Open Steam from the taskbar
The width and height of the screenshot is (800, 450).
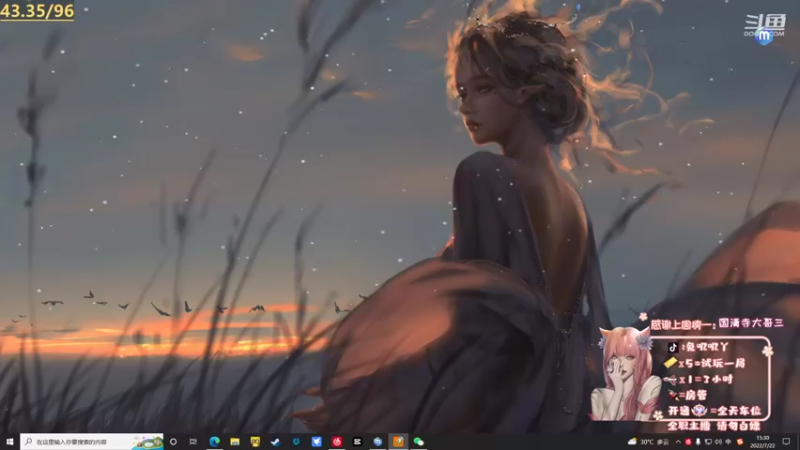(276, 442)
